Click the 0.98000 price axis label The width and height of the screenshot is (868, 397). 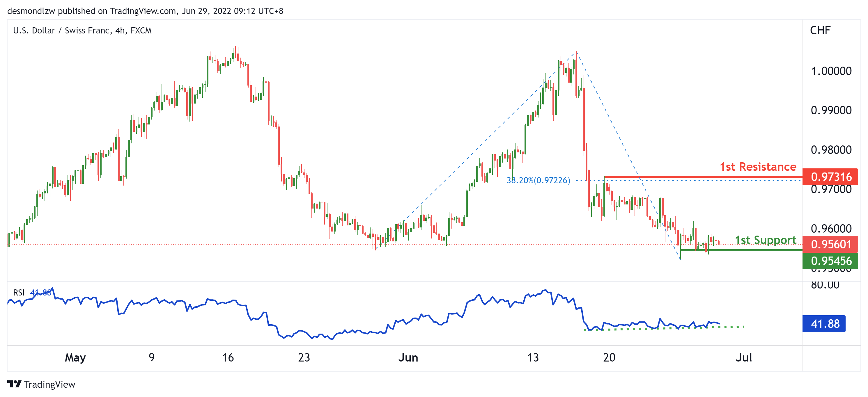pos(831,150)
